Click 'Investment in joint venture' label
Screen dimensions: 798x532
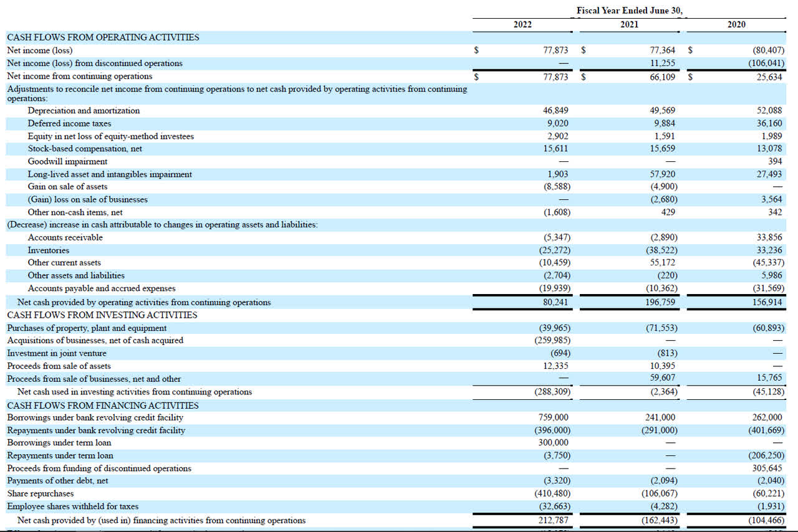pyautogui.click(x=56, y=353)
